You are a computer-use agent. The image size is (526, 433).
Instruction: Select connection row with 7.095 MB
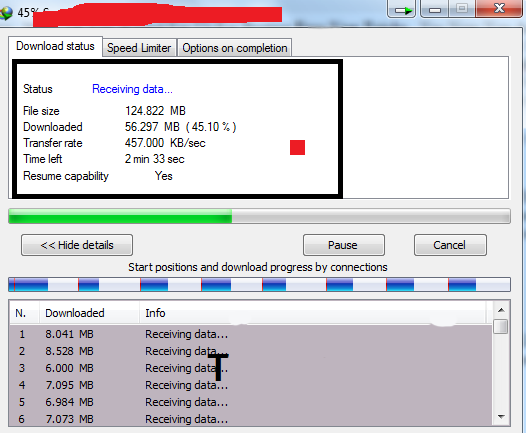(x=251, y=385)
